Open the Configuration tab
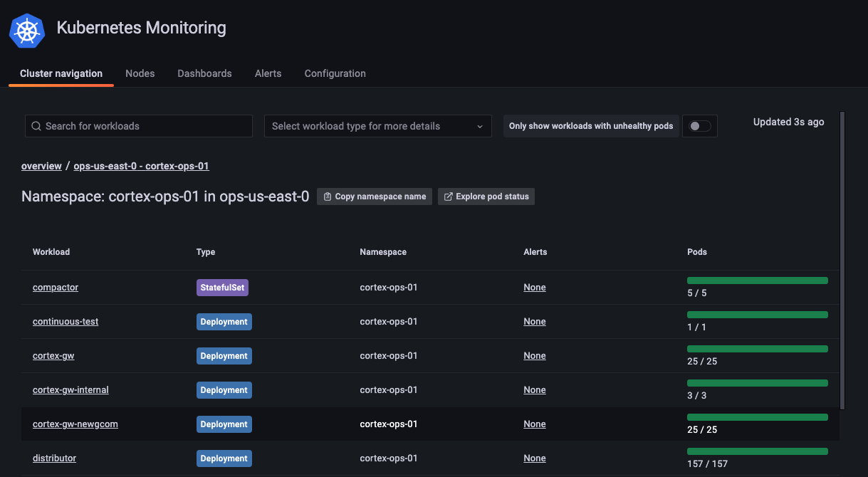Image resolution: width=868 pixels, height=477 pixels. (x=335, y=73)
